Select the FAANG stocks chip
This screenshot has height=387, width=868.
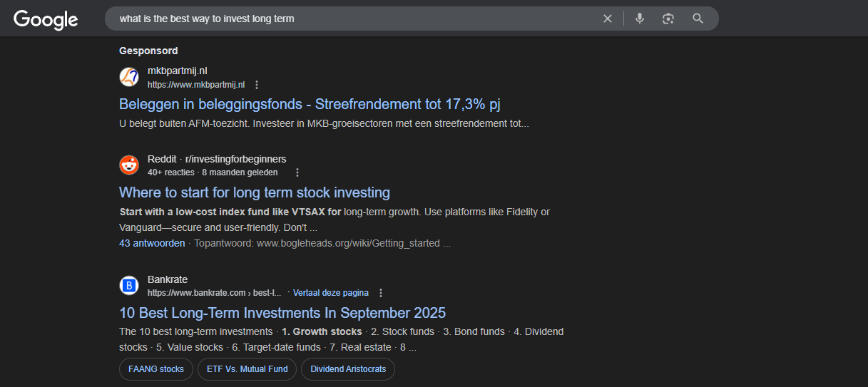tap(156, 369)
